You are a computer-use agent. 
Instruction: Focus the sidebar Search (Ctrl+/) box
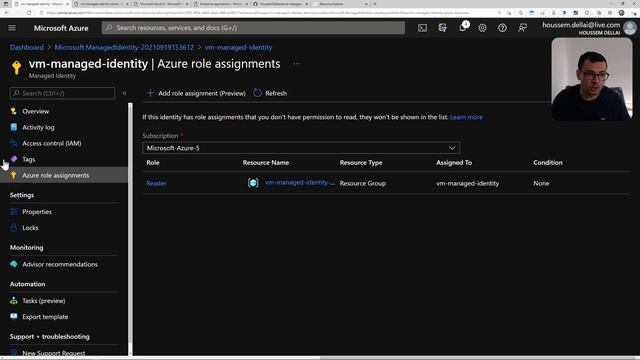62,93
